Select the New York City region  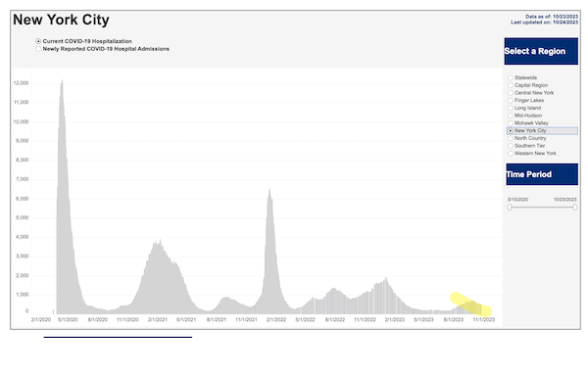click(x=511, y=131)
